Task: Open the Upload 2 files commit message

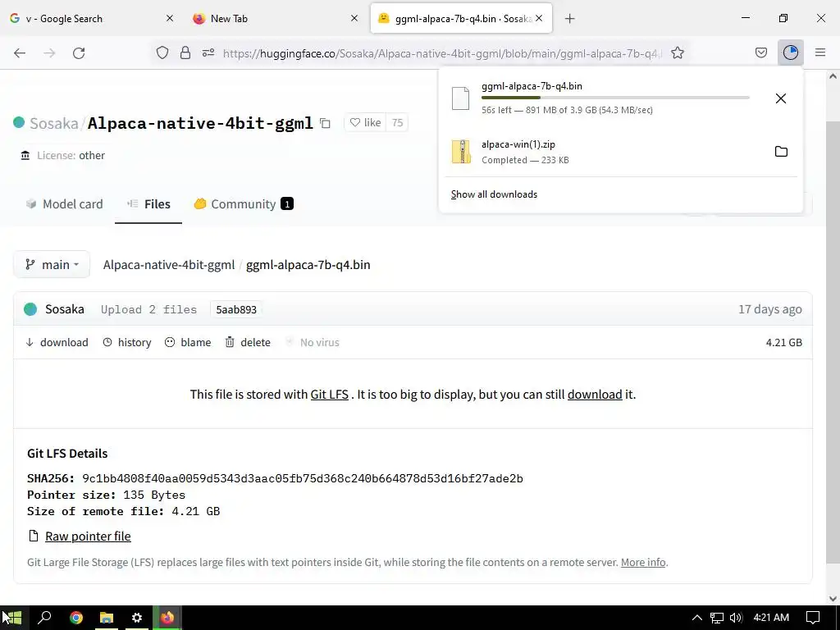Action: tap(148, 309)
